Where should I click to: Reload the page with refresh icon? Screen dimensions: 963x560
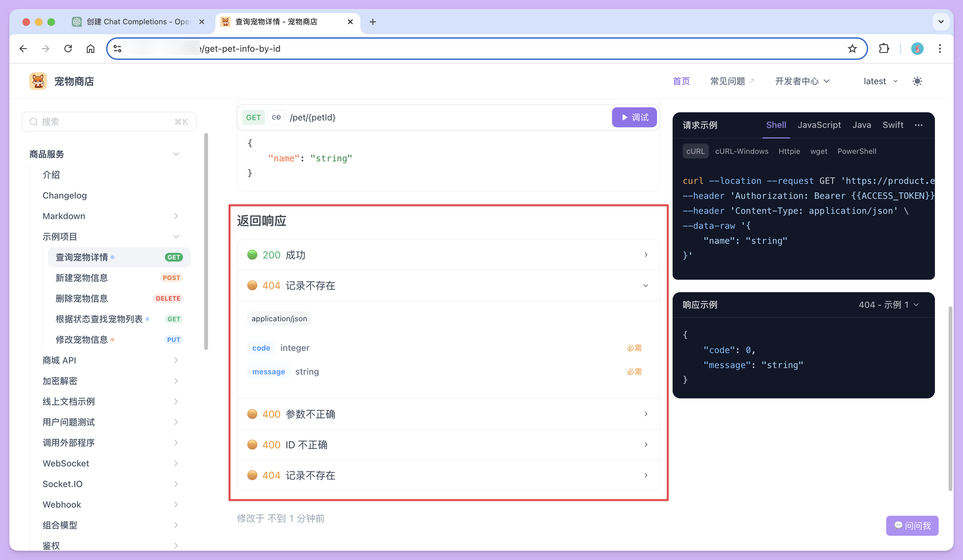point(68,49)
